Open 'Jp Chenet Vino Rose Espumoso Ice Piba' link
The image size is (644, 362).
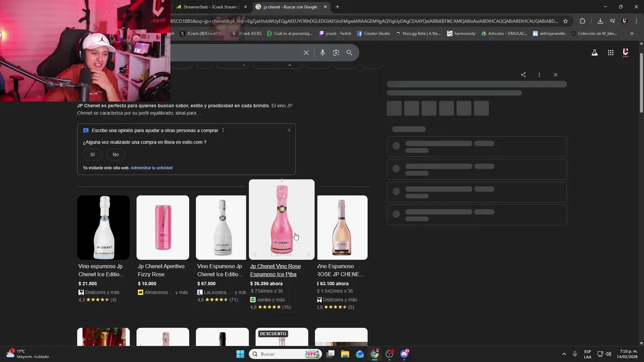[x=275, y=270]
